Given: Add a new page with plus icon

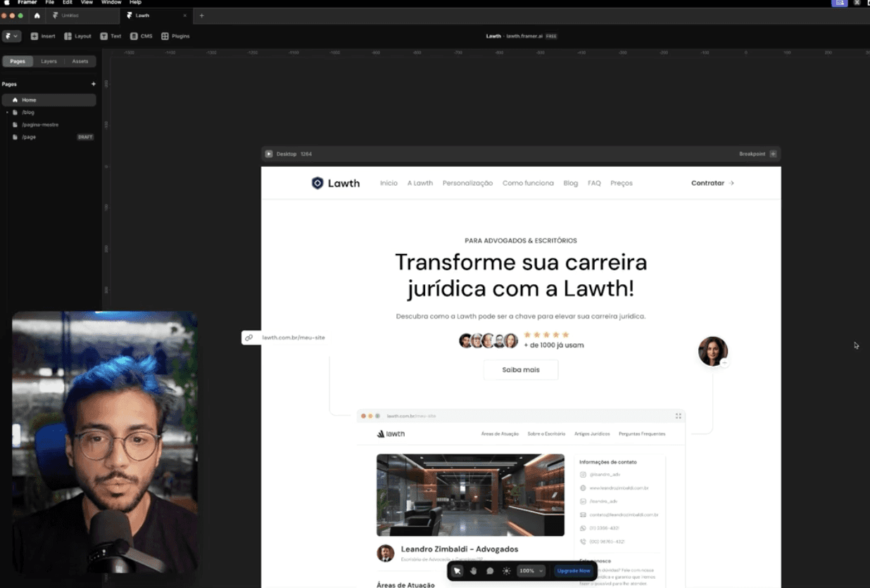Looking at the screenshot, I should point(93,84).
